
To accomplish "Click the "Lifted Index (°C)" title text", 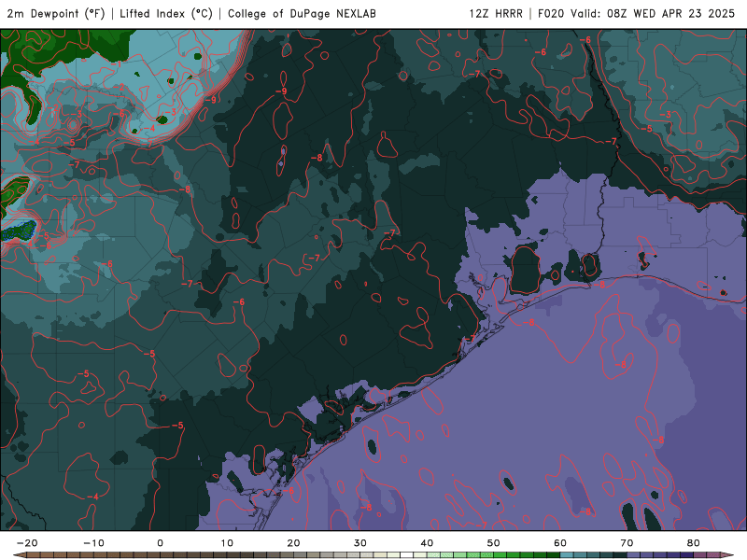I will pos(166,14).
